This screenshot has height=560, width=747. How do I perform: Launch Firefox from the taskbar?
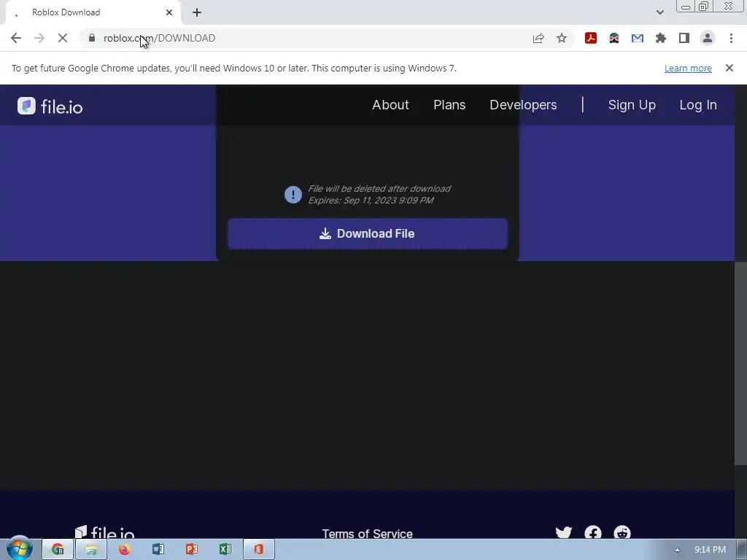(124, 549)
